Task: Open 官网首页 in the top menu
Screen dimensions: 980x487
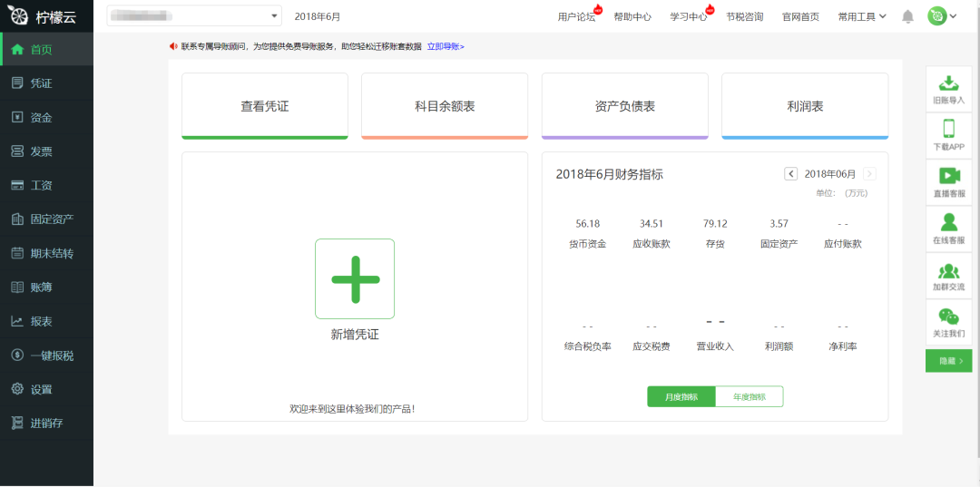Action: point(800,17)
